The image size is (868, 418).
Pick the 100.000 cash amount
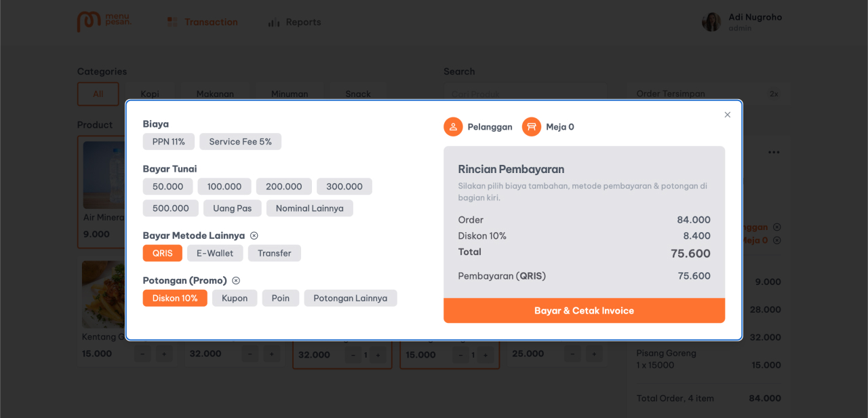pos(224,187)
